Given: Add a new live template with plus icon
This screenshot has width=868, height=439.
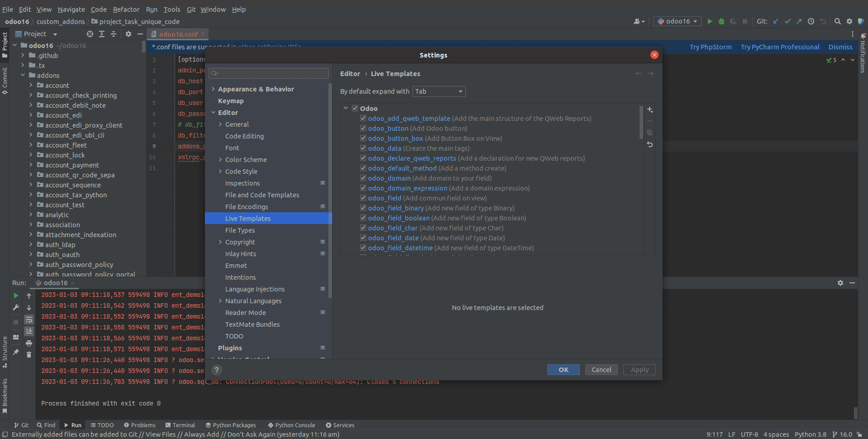Looking at the screenshot, I should coord(650,110).
